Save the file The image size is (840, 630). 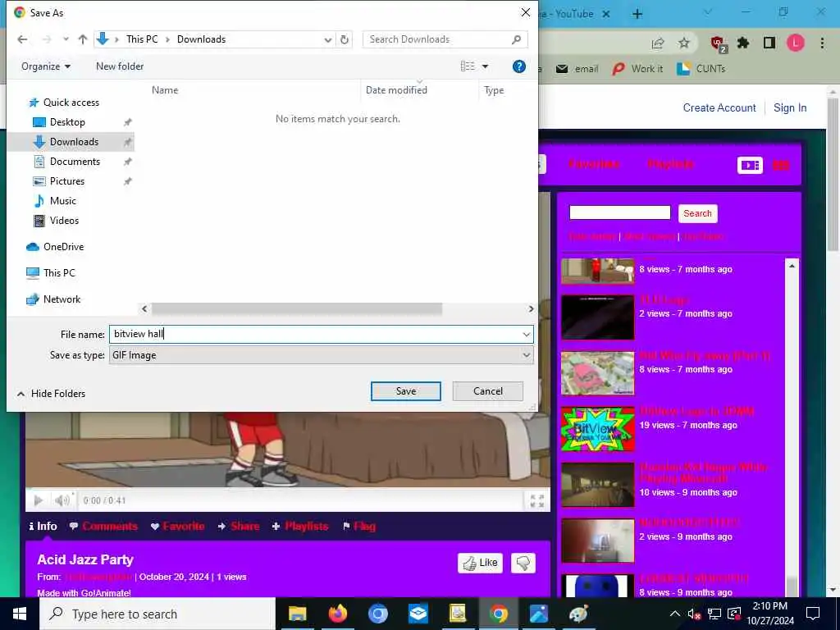click(x=405, y=391)
